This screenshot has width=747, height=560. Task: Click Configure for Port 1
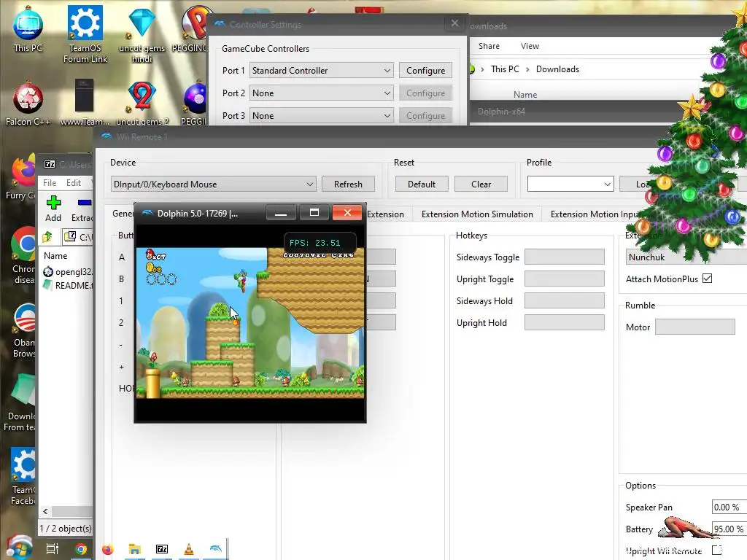(x=425, y=71)
